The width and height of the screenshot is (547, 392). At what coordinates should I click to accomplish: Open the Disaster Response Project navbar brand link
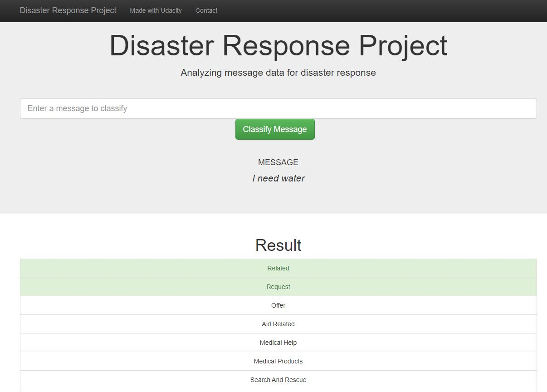[68, 10]
